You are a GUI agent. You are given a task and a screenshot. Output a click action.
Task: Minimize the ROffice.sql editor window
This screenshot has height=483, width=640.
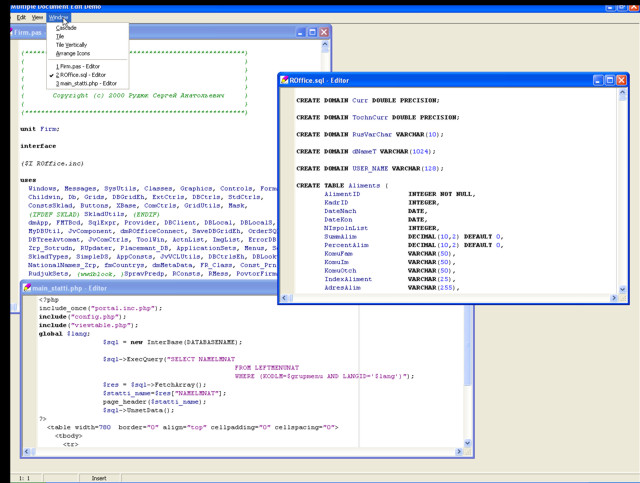(598, 80)
